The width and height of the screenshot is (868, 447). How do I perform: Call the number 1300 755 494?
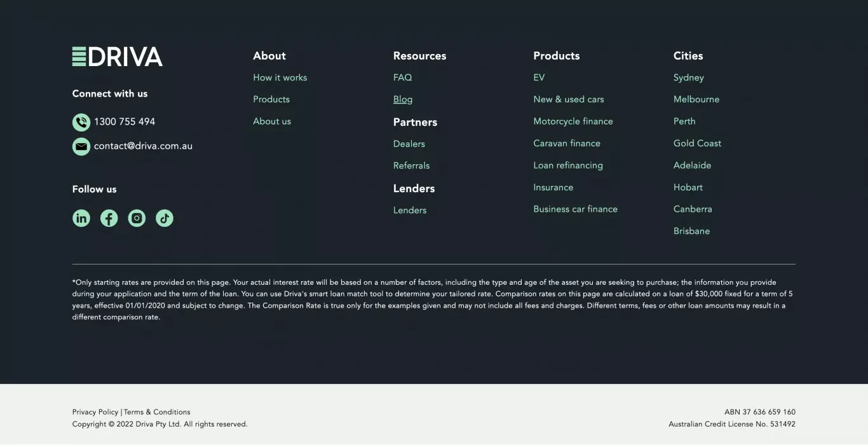click(x=125, y=121)
